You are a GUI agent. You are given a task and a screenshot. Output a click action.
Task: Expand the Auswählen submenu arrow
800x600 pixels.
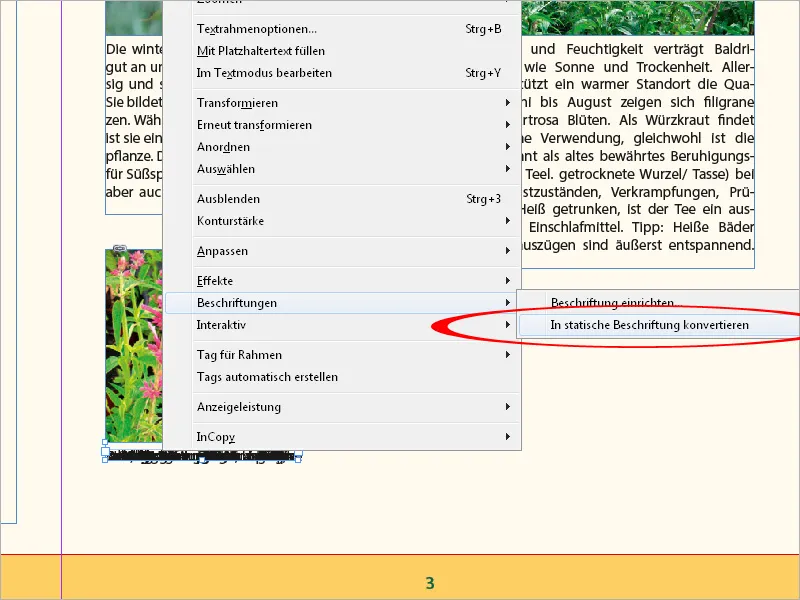click(508, 169)
